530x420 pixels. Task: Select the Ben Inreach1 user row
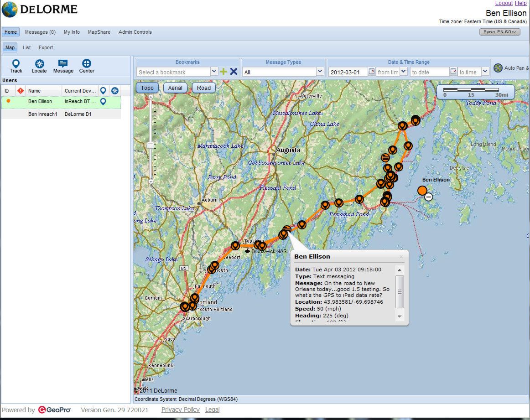pos(61,114)
